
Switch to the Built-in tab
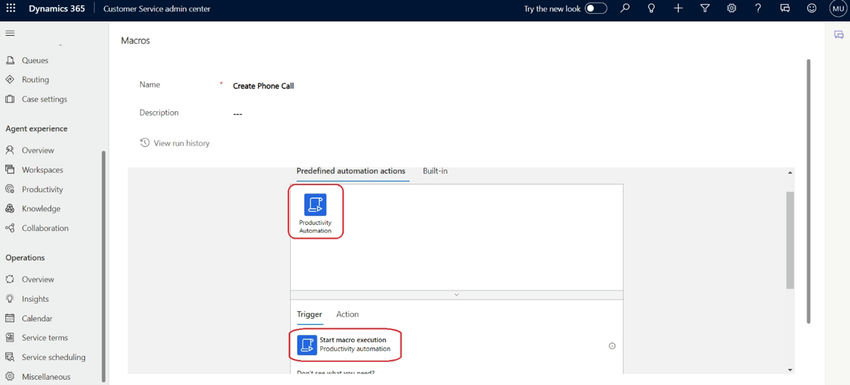[x=435, y=171]
